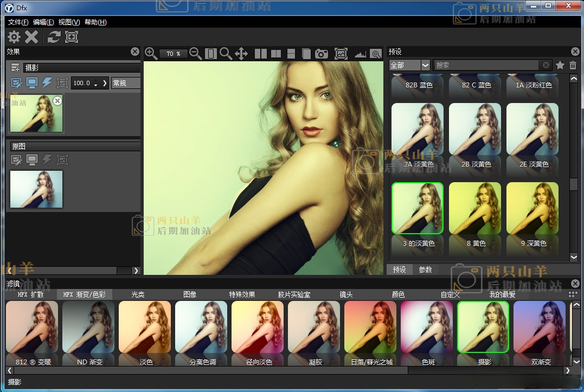This screenshot has height=392, width=584.
Task: Expand the arrow next to the 100.0 opacity value
Action: [105, 83]
